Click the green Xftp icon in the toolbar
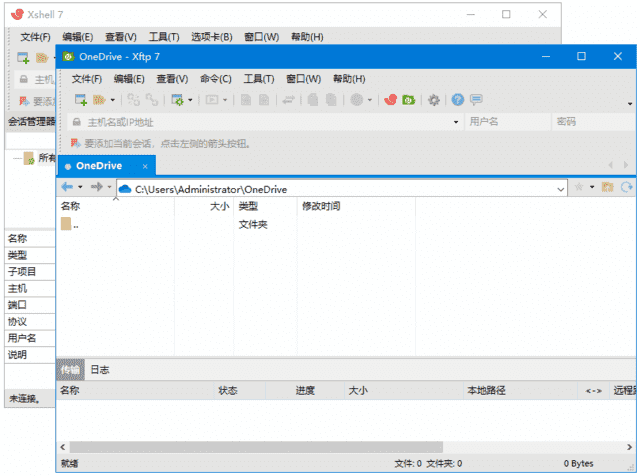 point(409,100)
